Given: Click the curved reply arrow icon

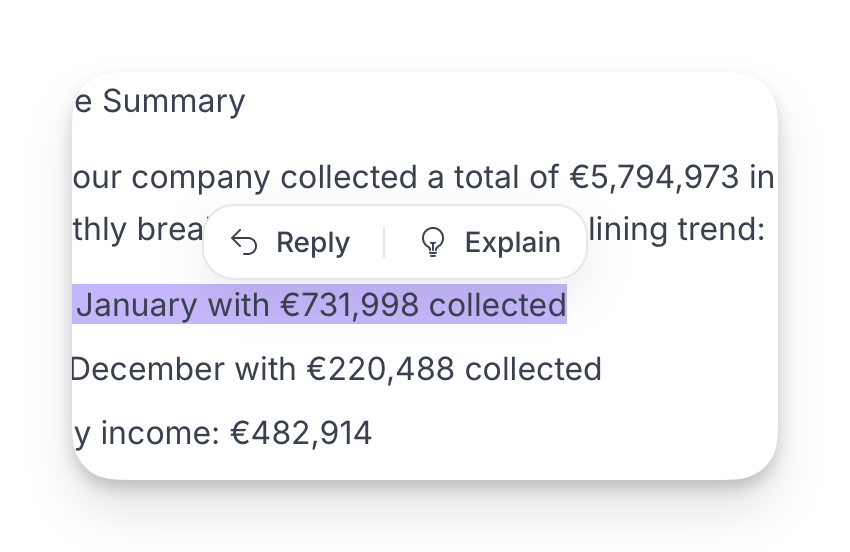Looking at the screenshot, I should coord(244,242).
